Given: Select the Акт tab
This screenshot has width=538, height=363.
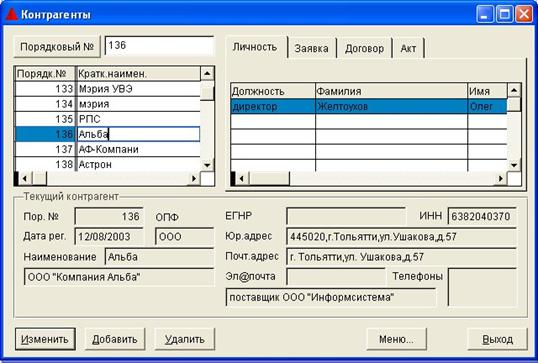Looking at the screenshot, I should (x=408, y=48).
